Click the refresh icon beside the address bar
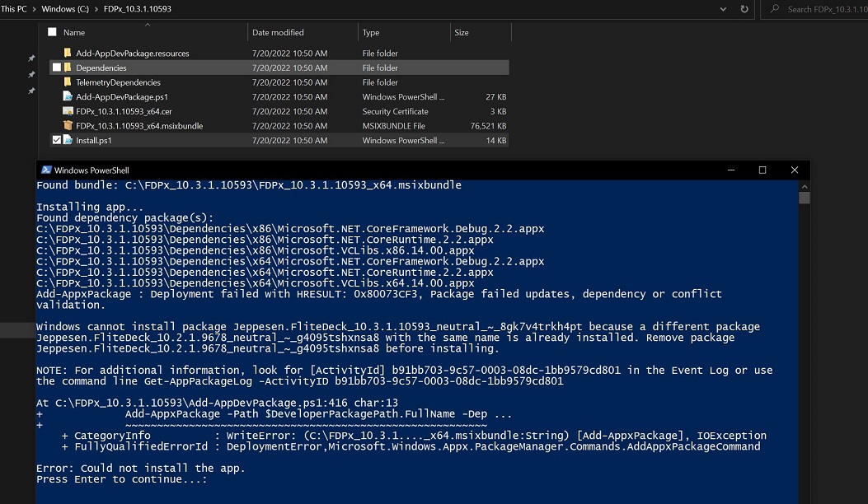The image size is (868, 504). pos(744,9)
